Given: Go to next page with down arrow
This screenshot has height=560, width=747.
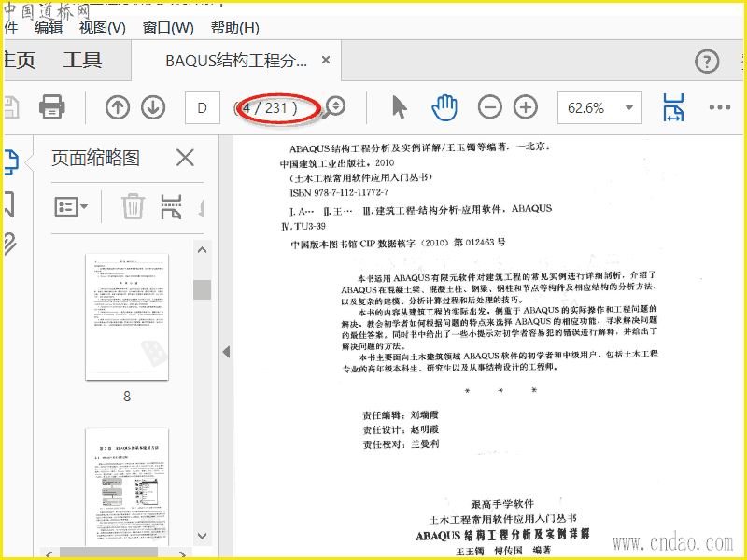Looking at the screenshot, I should 153,107.
